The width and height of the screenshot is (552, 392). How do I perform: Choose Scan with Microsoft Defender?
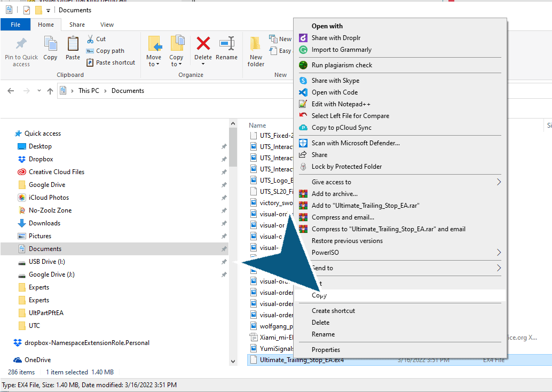356,143
